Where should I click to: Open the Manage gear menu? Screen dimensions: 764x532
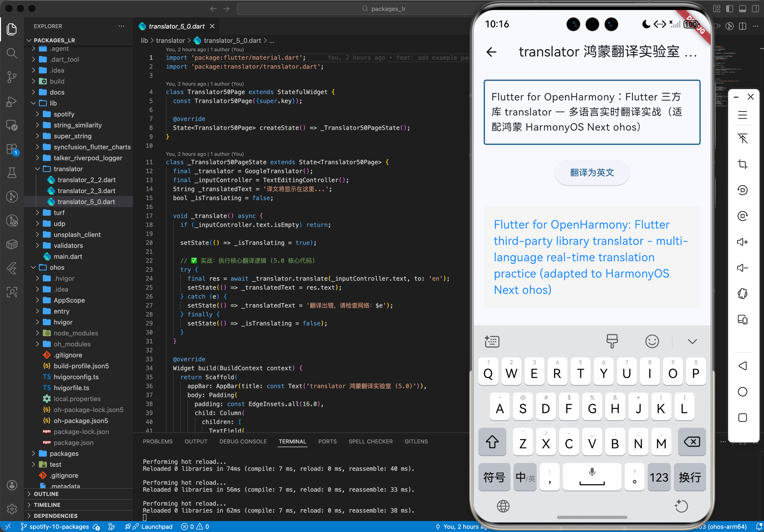tap(12, 509)
